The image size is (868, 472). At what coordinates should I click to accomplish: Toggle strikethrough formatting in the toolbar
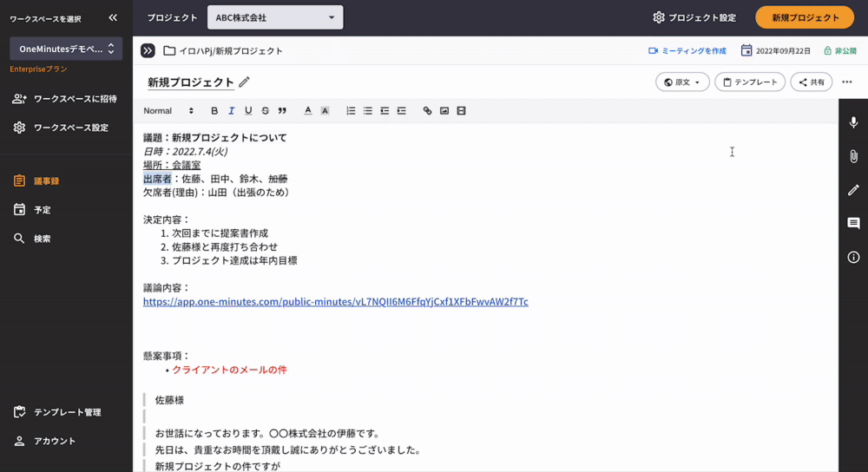pos(265,111)
